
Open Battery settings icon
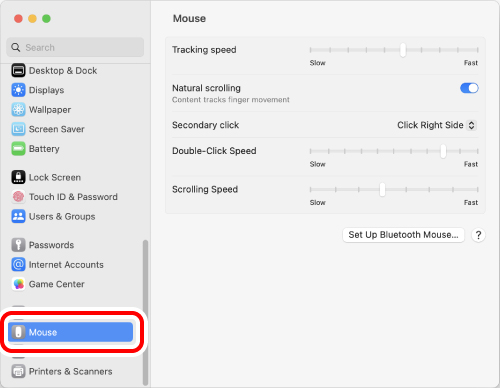pos(18,149)
